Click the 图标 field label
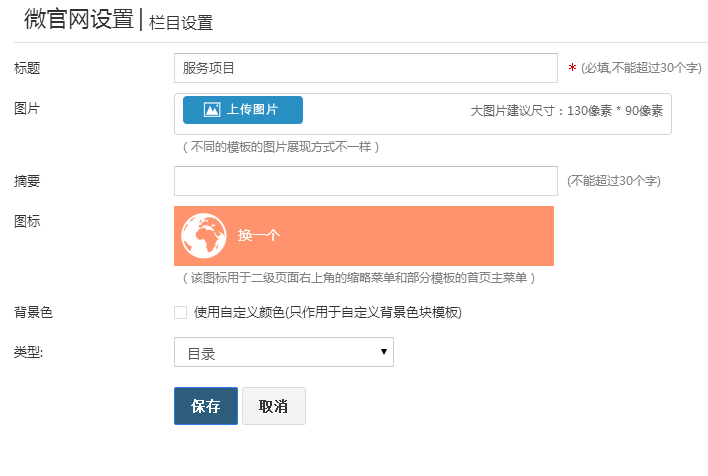 pyautogui.click(x=27, y=221)
